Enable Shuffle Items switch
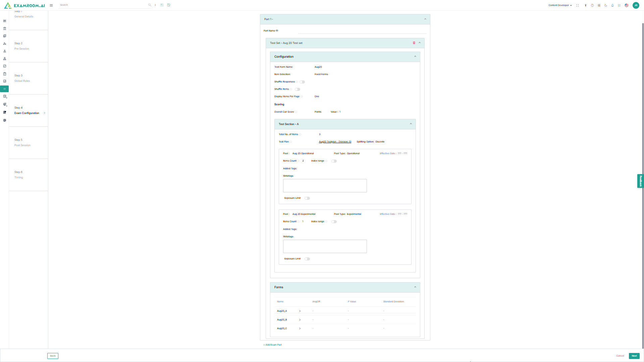644x362 pixels. [298, 89]
